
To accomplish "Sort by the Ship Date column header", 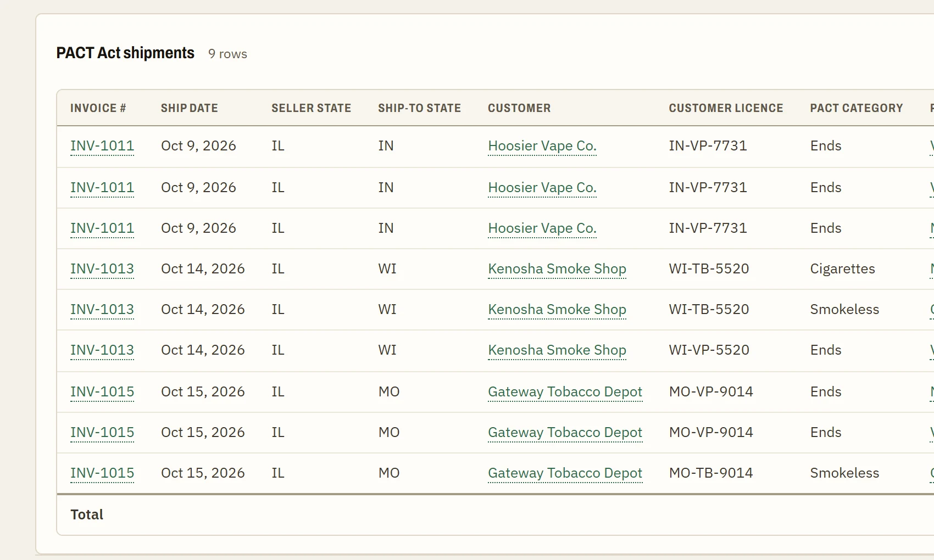I will 189,108.
